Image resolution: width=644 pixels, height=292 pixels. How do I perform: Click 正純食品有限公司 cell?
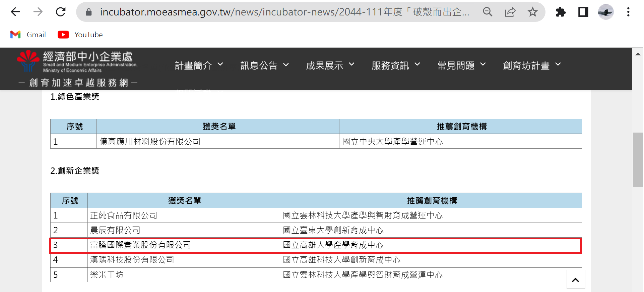[183, 215]
